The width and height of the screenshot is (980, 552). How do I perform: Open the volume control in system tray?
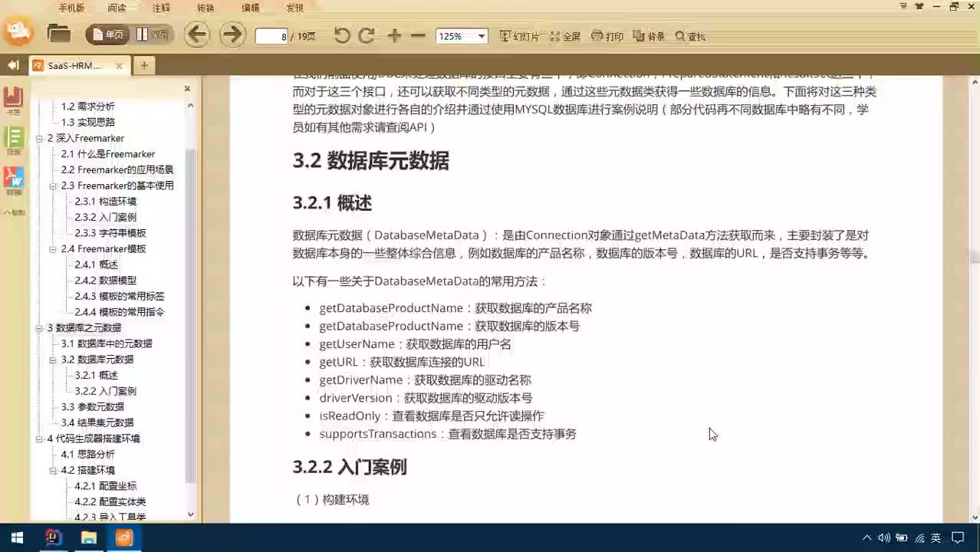pyautogui.click(x=883, y=537)
